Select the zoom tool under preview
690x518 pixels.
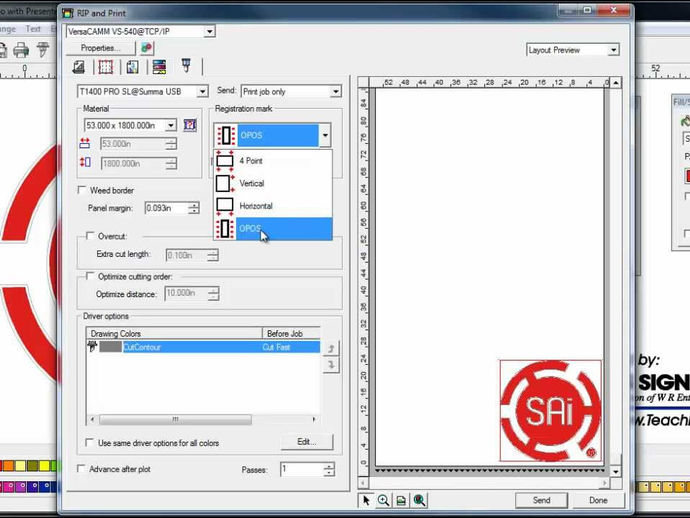383,500
